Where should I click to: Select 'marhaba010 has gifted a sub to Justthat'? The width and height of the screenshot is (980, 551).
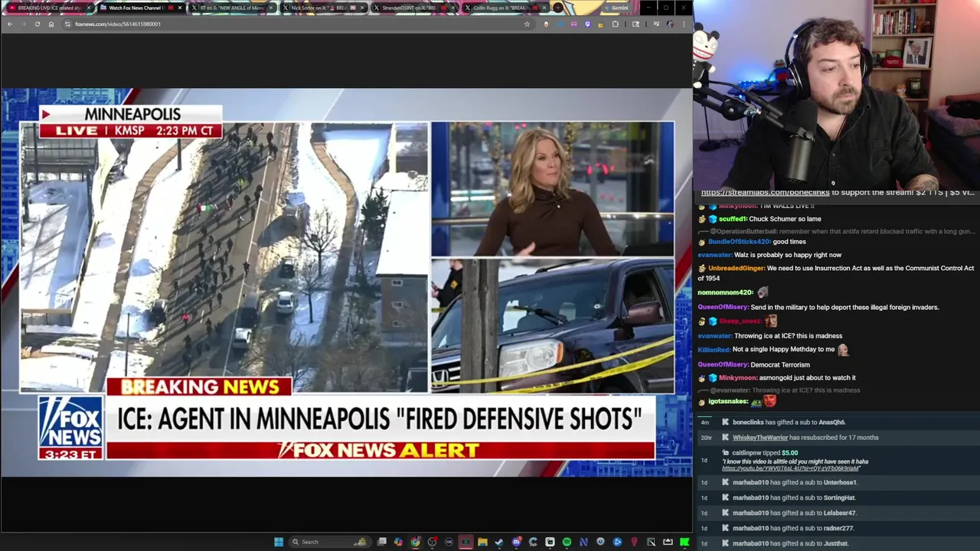coord(790,544)
